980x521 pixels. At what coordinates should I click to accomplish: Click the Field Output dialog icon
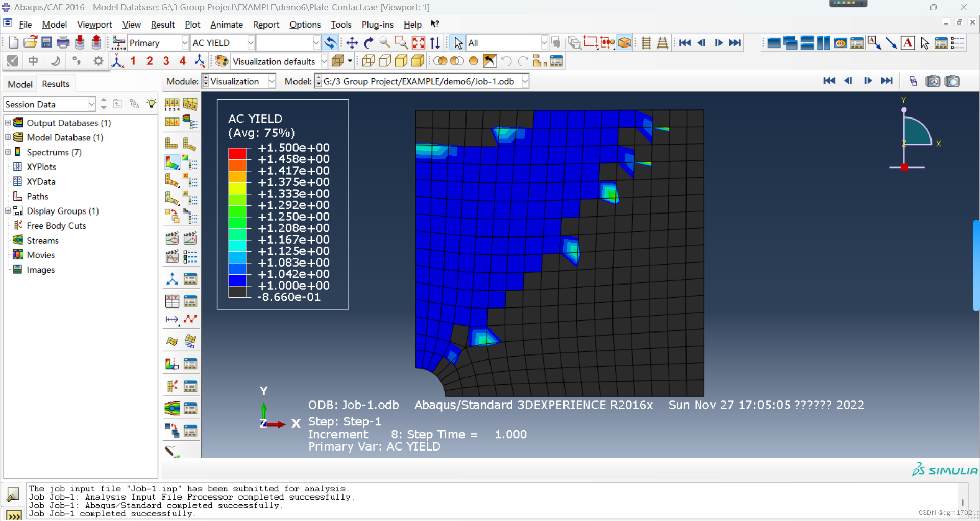point(119,43)
